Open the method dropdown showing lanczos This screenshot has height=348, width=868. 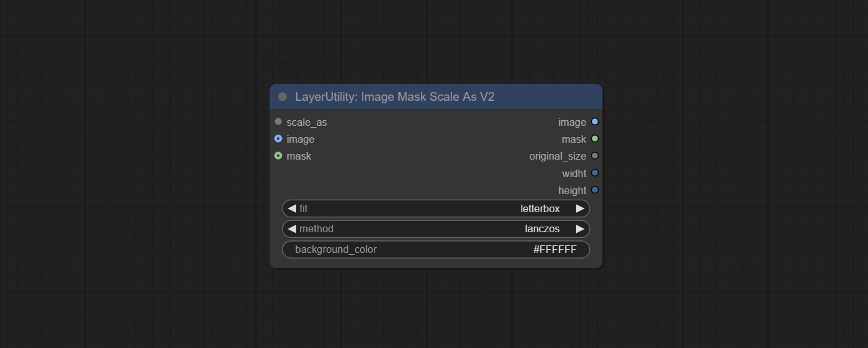(436, 229)
